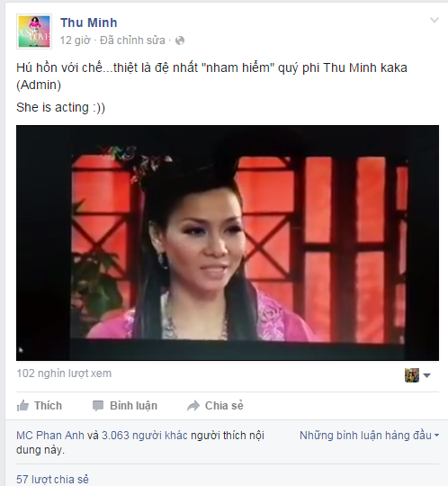Open the 'Đã chỉnh sửa' edit history
The image size is (448, 486).
[x=132, y=40]
